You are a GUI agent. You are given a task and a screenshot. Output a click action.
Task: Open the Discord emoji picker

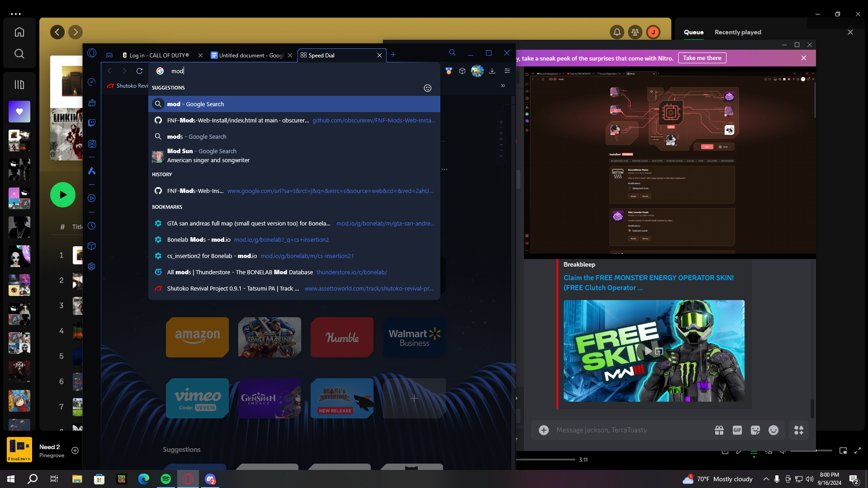pyautogui.click(x=774, y=430)
